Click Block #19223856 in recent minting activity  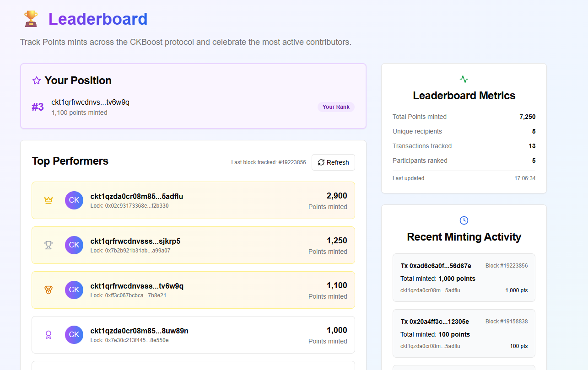point(506,266)
